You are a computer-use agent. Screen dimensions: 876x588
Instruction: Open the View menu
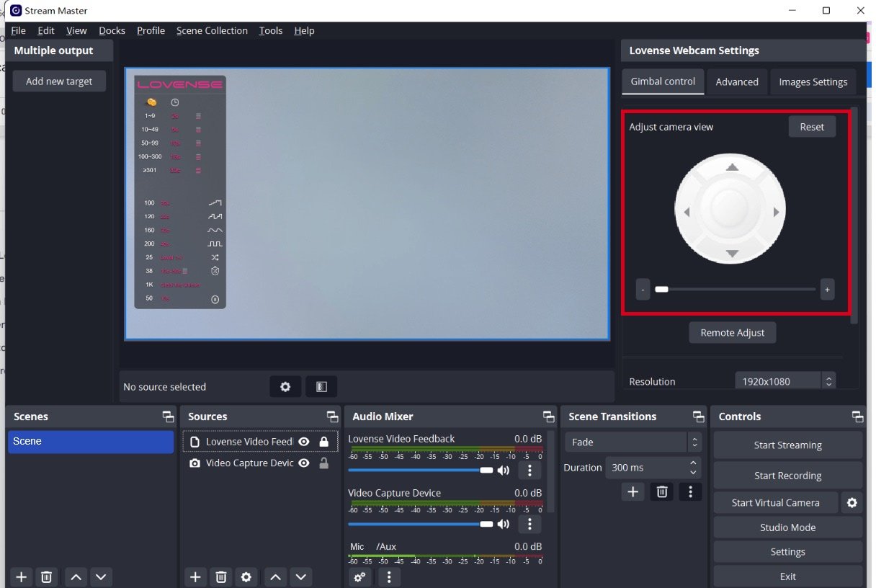pyautogui.click(x=76, y=30)
